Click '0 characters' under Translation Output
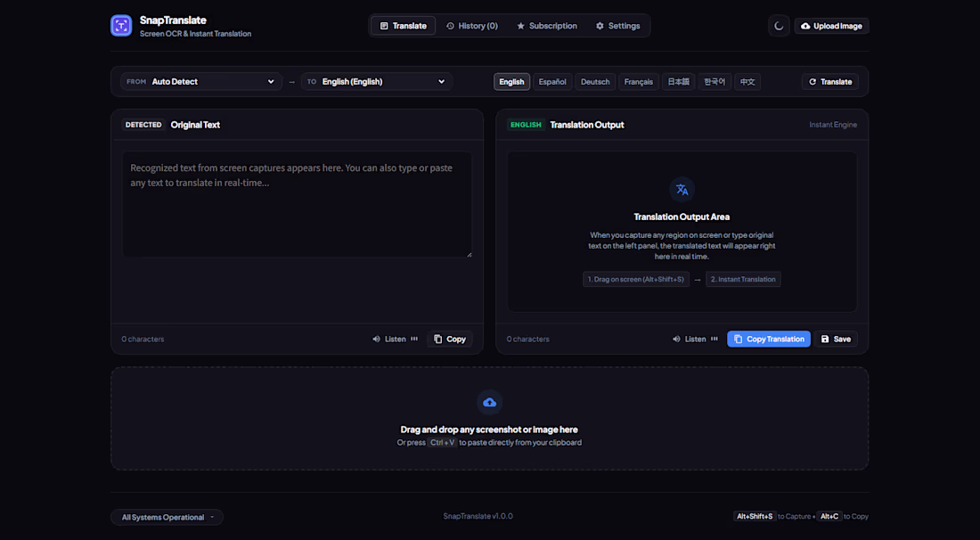Viewport: 980px width, 540px height. (x=527, y=339)
